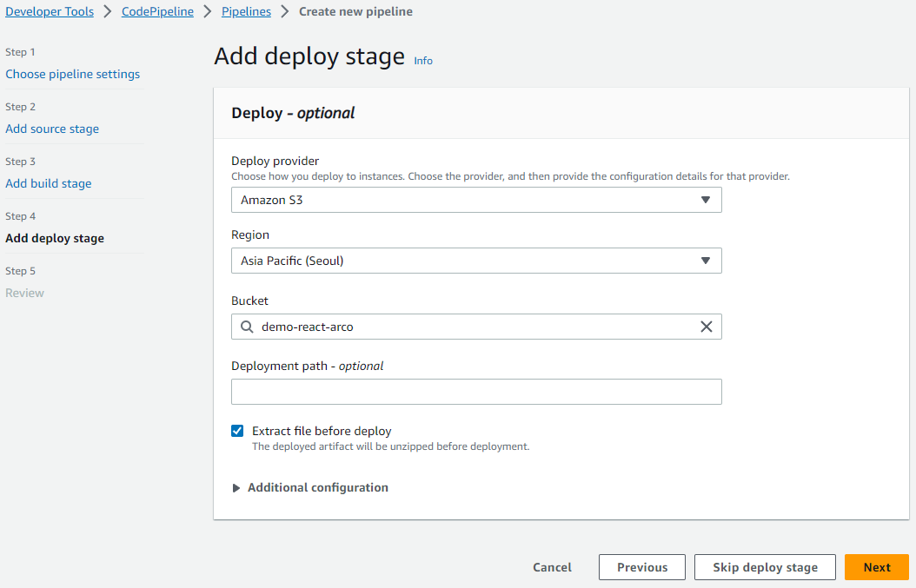Click the Region dropdown arrow icon
The image size is (916, 588).
tap(706, 261)
